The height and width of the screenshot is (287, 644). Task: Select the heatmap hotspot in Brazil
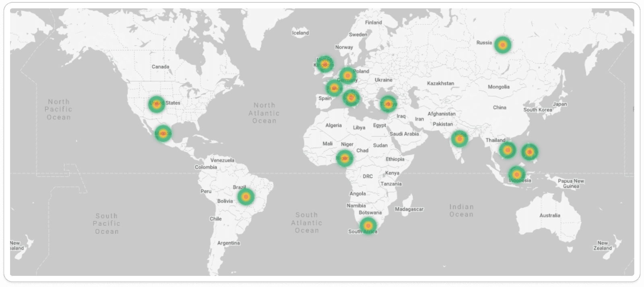click(x=246, y=197)
